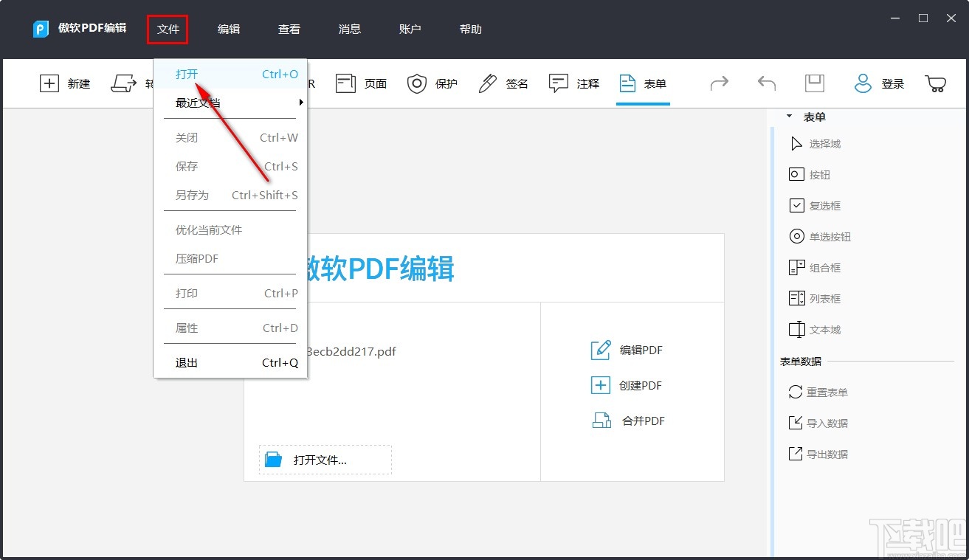Insert a text field form element
The image size is (969, 560).
(796, 330)
